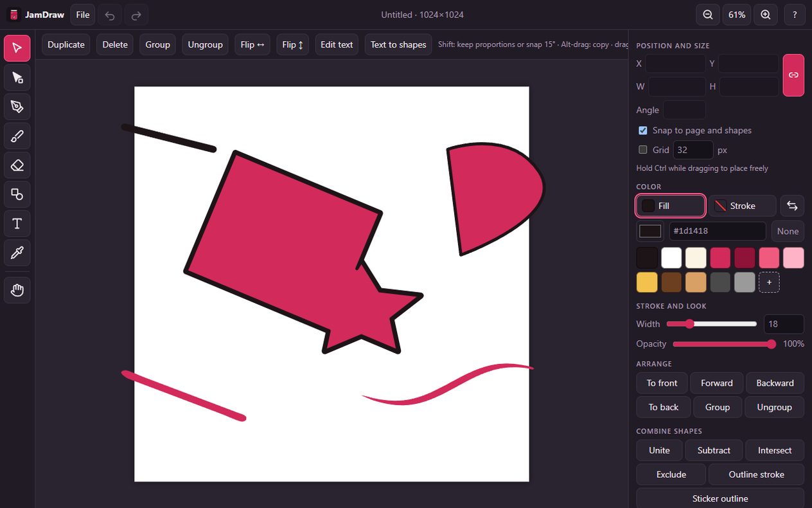Click the 61% zoom level
Viewport: 812px width, 508px height.
point(737,15)
